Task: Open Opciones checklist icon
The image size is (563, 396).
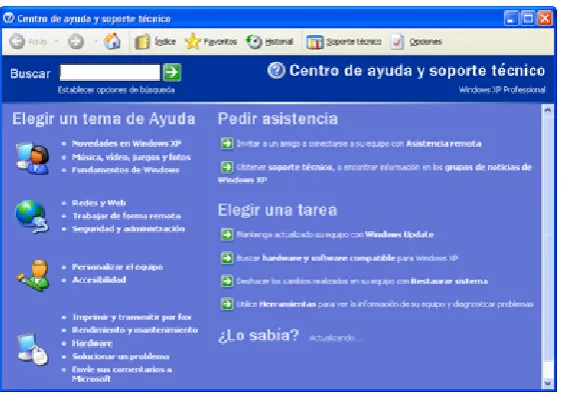Action: 397,42
